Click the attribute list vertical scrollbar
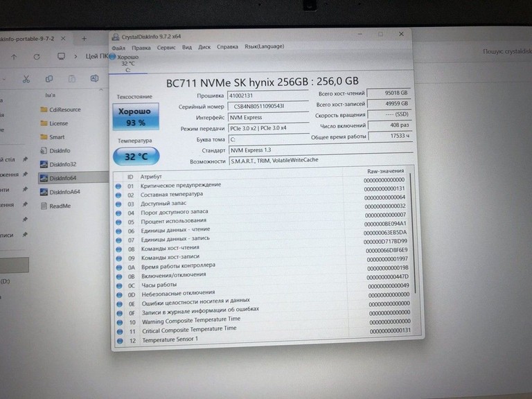532x399 pixels. click(413, 234)
